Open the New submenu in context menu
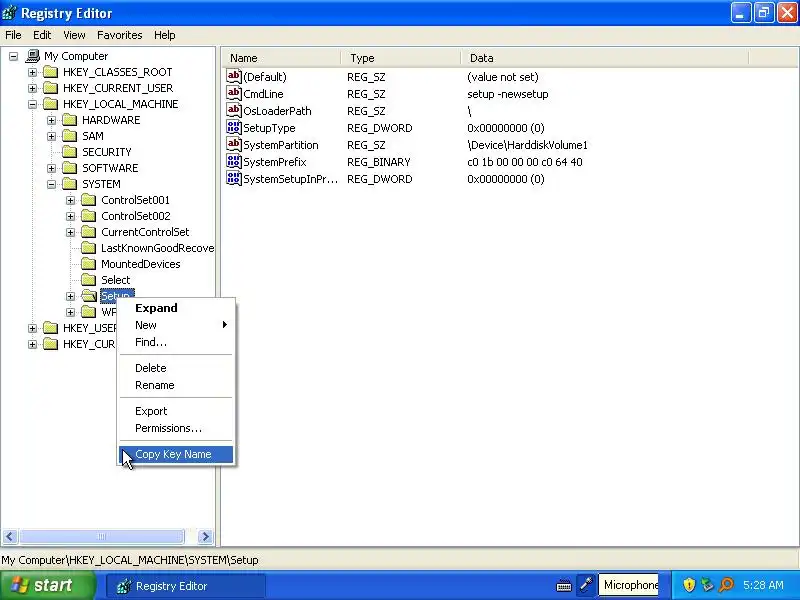Image resolution: width=800 pixels, height=600 pixels. (176, 325)
